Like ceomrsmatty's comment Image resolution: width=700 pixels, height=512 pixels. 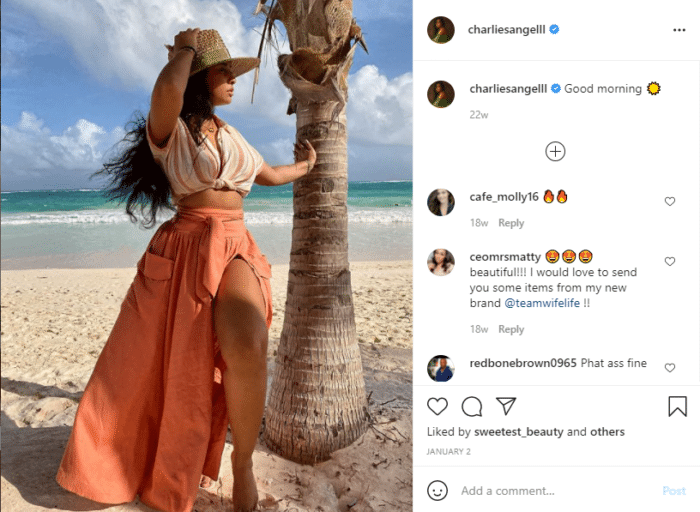[x=670, y=261]
